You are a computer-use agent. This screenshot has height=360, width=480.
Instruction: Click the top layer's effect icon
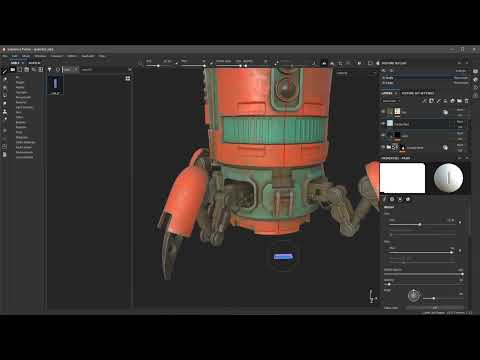445,112
